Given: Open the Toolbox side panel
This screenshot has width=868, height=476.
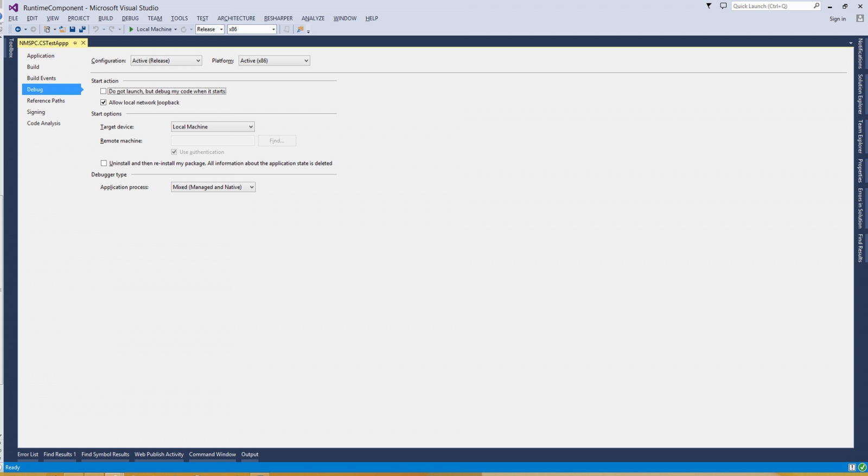Looking at the screenshot, I should 11,48.
